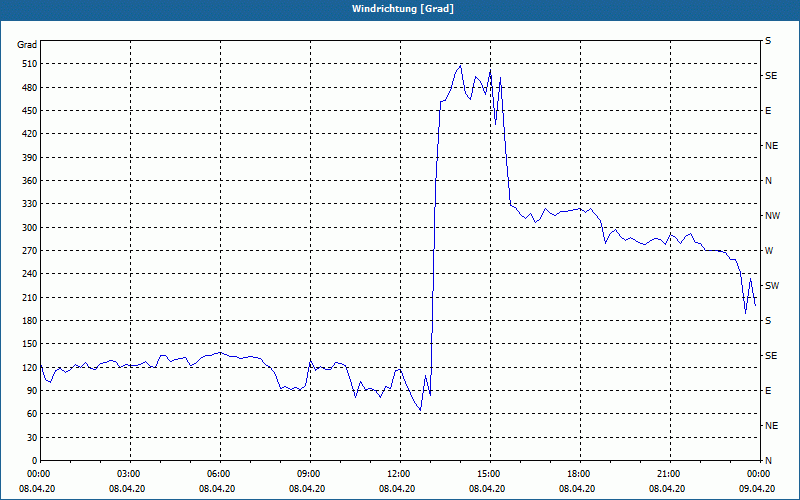This screenshot has width=800, height=500.
Task: Click the E compass label level with 450
Action: coord(768,111)
